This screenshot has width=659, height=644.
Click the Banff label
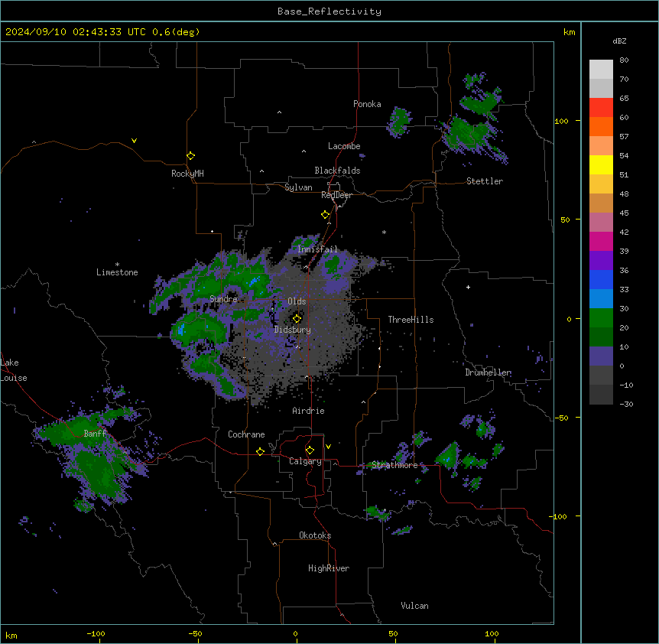(x=95, y=434)
